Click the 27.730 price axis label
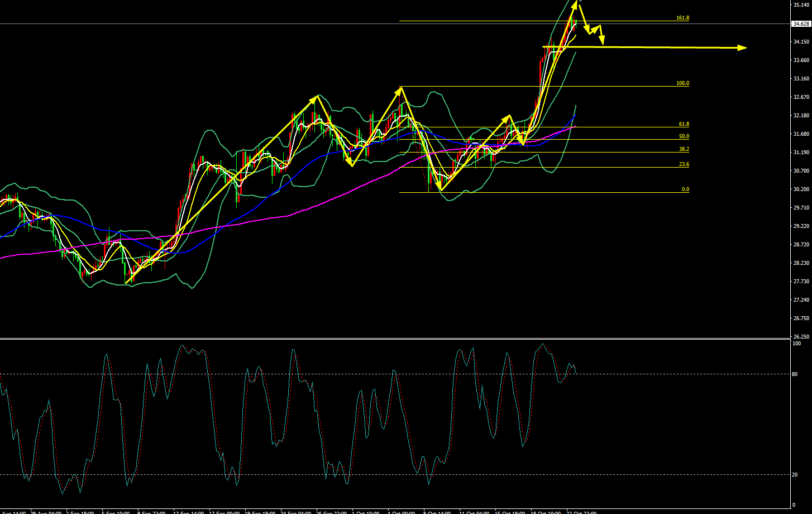The width and height of the screenshot is (812, 514). [x=800, y=282]
